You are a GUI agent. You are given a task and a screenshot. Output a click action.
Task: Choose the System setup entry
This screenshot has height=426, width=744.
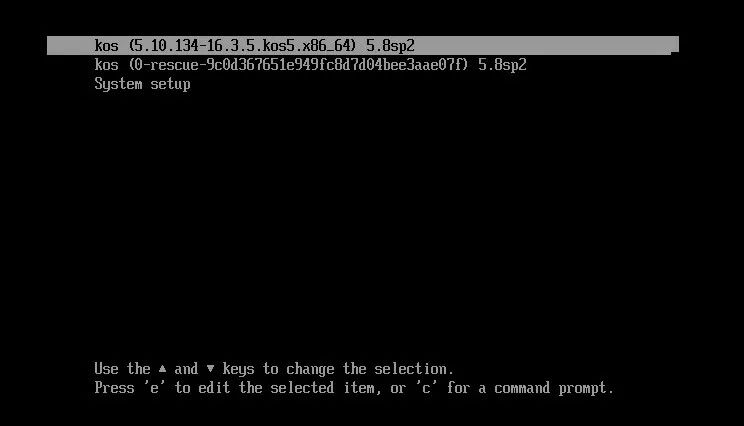pyautogui.click(x=142, y=84)
